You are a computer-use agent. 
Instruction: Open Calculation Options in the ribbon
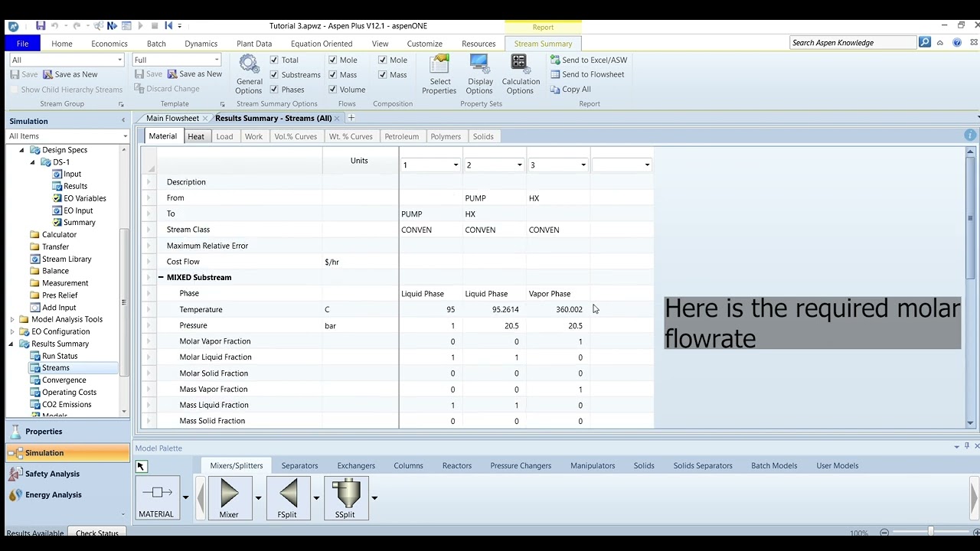point(521,74)
